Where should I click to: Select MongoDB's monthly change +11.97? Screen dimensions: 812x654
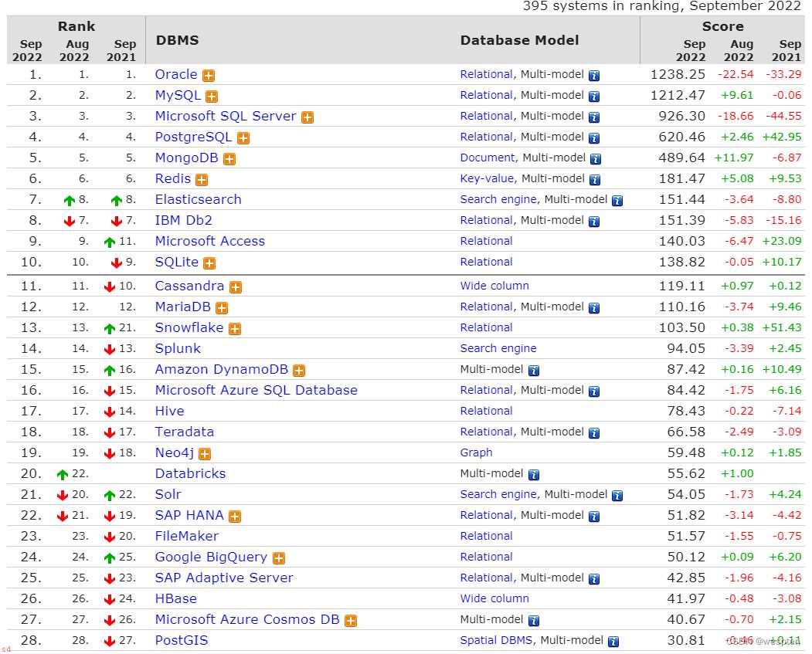pos(734,158)
